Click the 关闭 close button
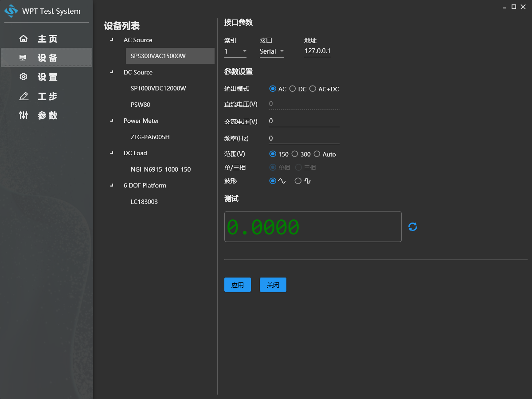 tap(273, 285)
